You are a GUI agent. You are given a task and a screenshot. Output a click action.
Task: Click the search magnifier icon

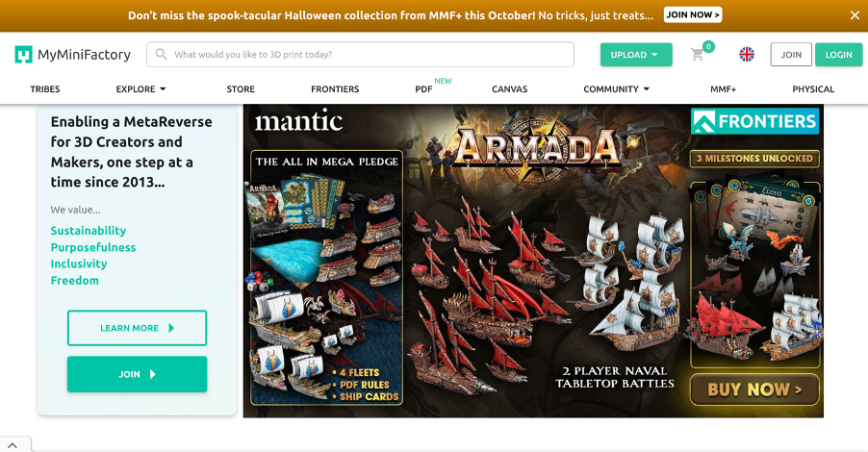click(161, 54)
